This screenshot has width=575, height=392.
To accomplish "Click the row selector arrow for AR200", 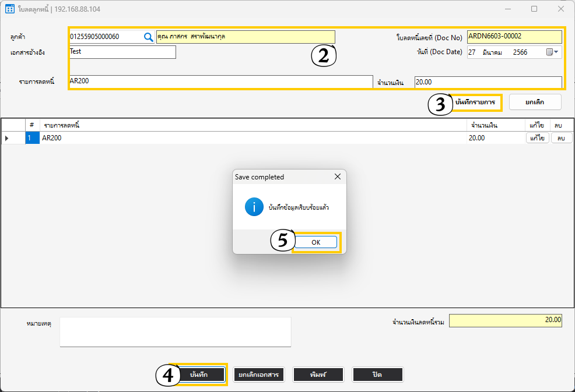I will [x=7, y=138].
